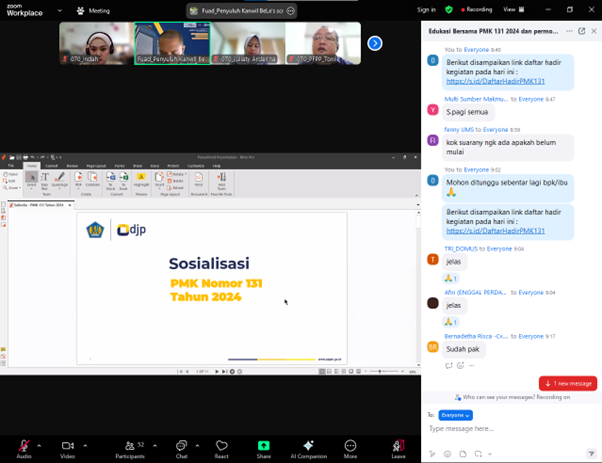Open the Participants panel
This screenshot has height=463, width=602.
pos(130,445)
